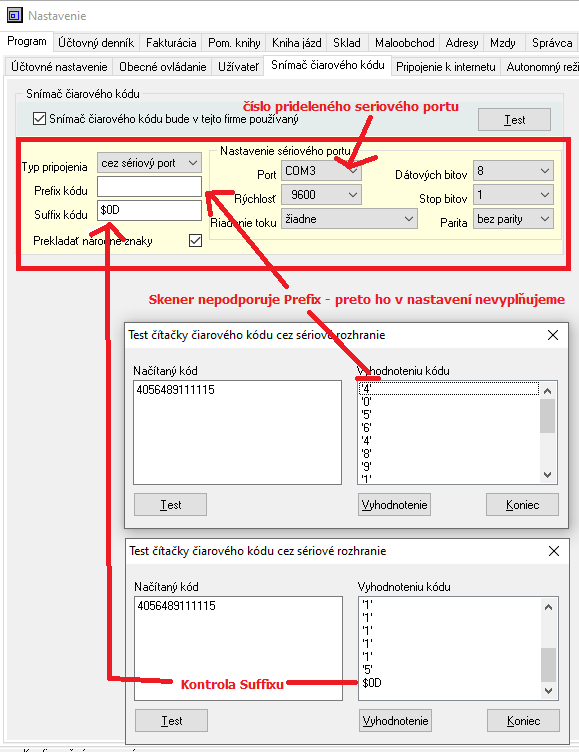This screenshot has width=579, height=752.
Task: Click the scrollbar thumb in the lower Vyhodnoteniu list
Action: tap(548, 664)
